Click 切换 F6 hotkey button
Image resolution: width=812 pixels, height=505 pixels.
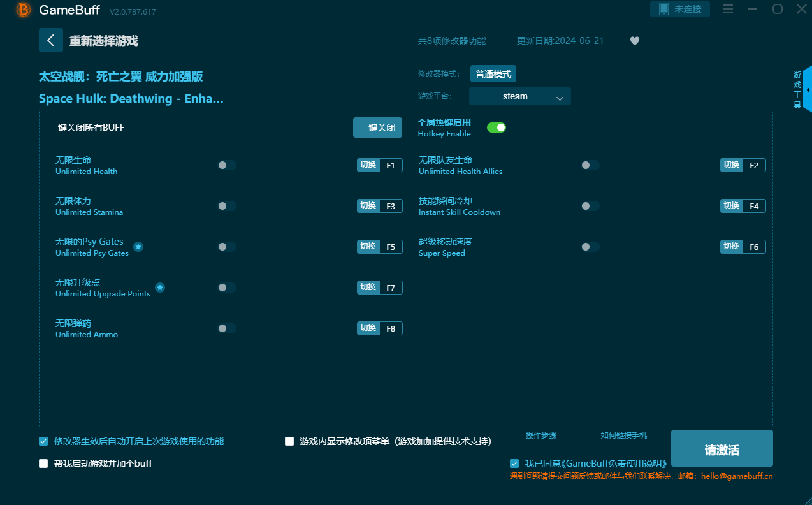743,247
